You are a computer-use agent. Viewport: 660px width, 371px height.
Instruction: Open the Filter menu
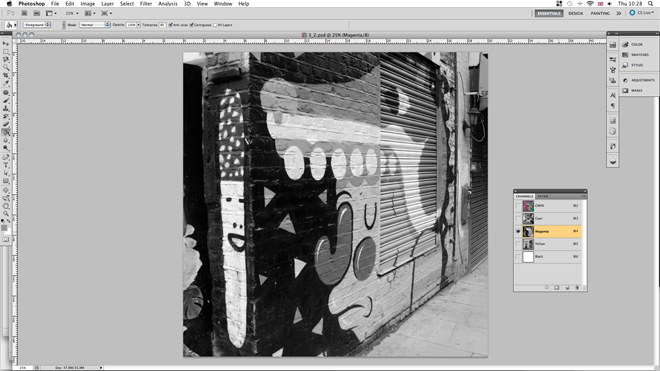coord(146,3)
